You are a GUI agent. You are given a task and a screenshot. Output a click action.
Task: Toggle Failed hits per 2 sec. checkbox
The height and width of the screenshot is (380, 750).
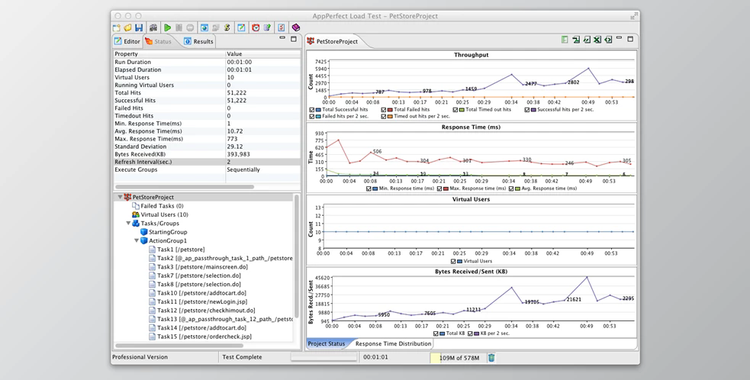[x=312, y=116]
